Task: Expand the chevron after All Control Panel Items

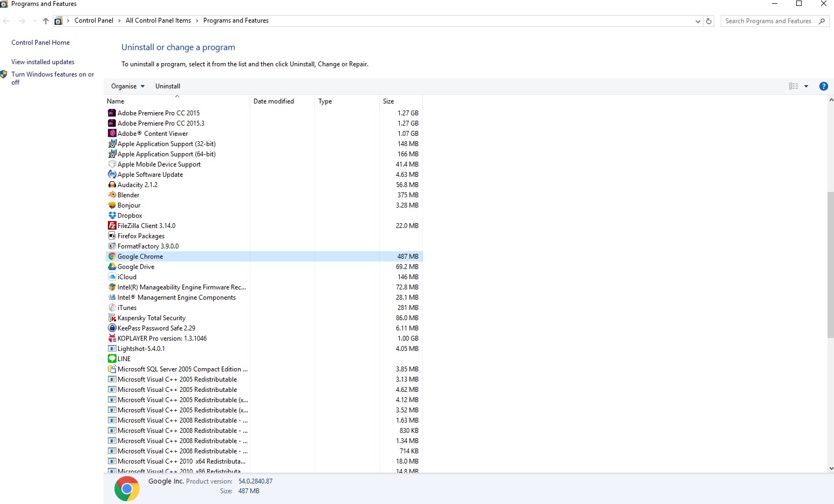Action: 197,21
